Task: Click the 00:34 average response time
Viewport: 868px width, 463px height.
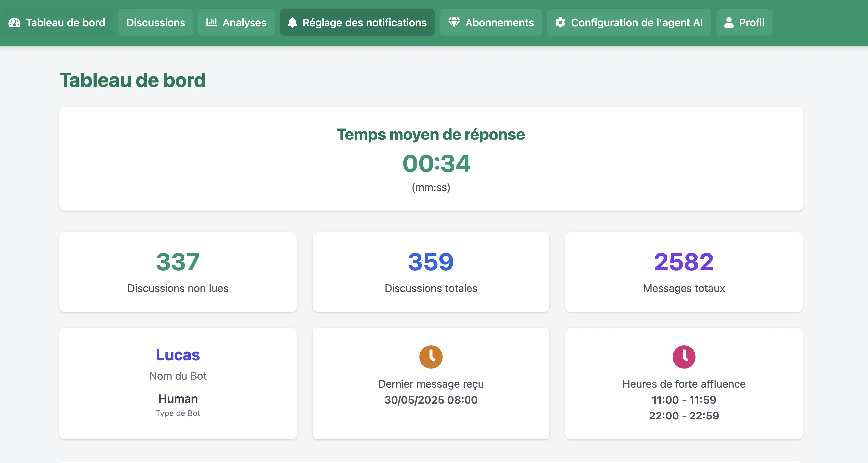Action: tap(436, 163)
